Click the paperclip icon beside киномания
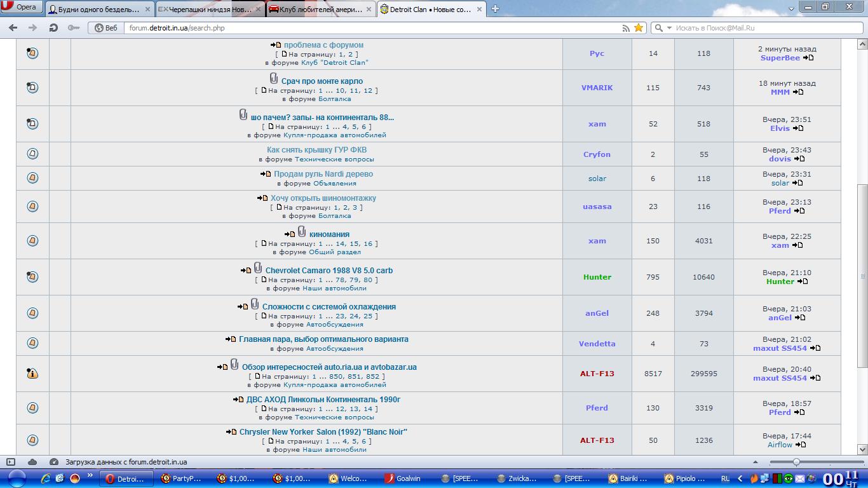The width and height of the screenshot is (868, 488). (x=302, y=232)
